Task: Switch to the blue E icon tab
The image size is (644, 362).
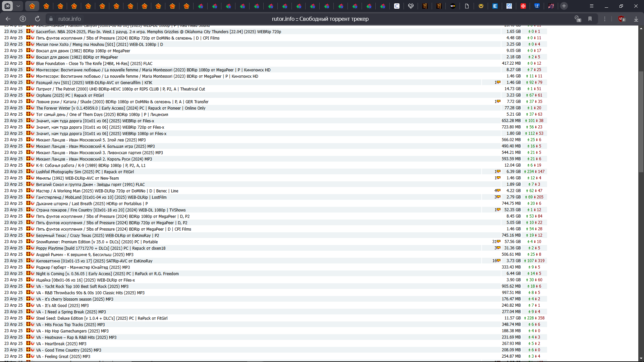Action: 495,6
